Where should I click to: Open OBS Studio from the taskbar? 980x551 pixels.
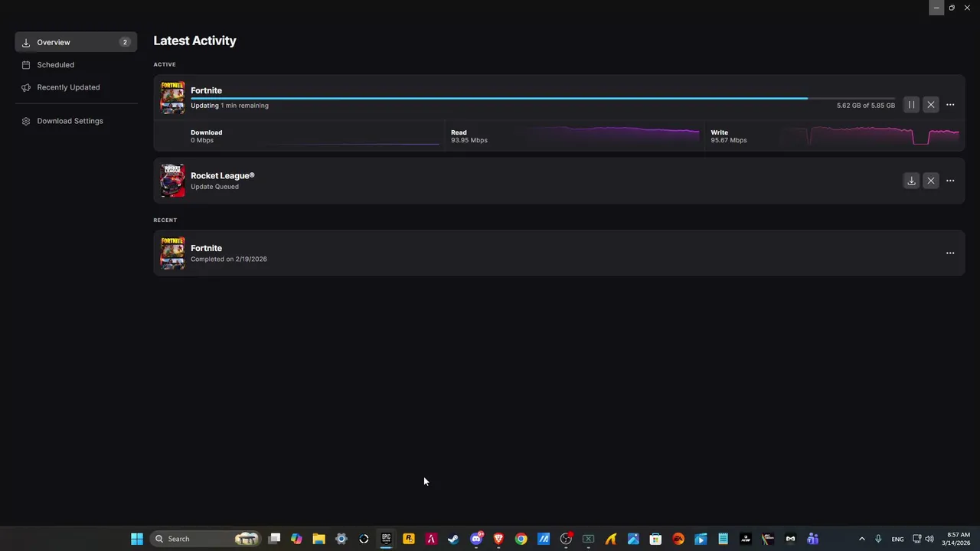coord(566,539)
